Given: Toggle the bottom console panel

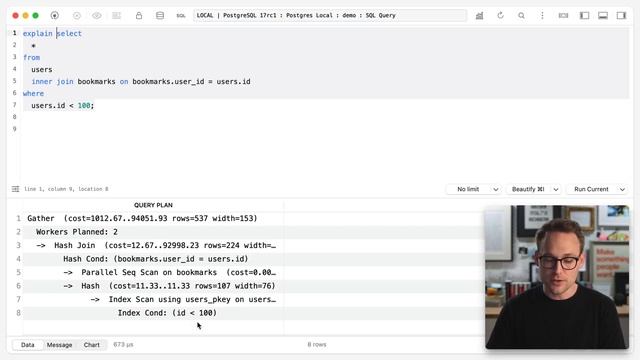Looking at the screenshot, I should tap(603, 16).
